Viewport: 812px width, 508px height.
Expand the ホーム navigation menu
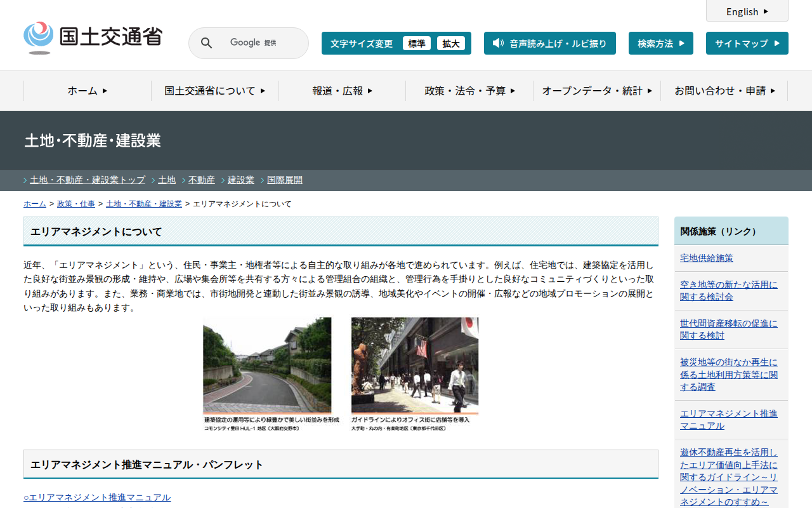[88, 91]
